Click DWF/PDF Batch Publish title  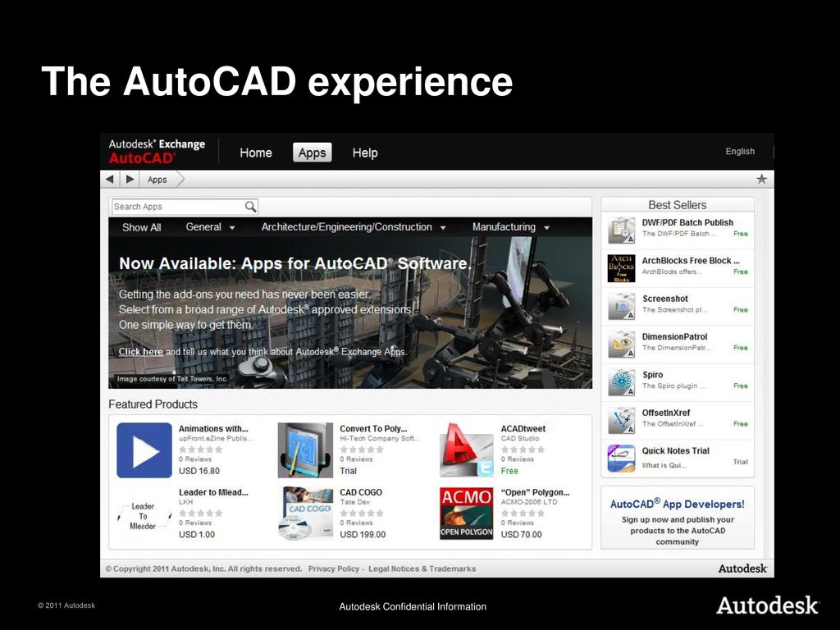click(687, 222)
